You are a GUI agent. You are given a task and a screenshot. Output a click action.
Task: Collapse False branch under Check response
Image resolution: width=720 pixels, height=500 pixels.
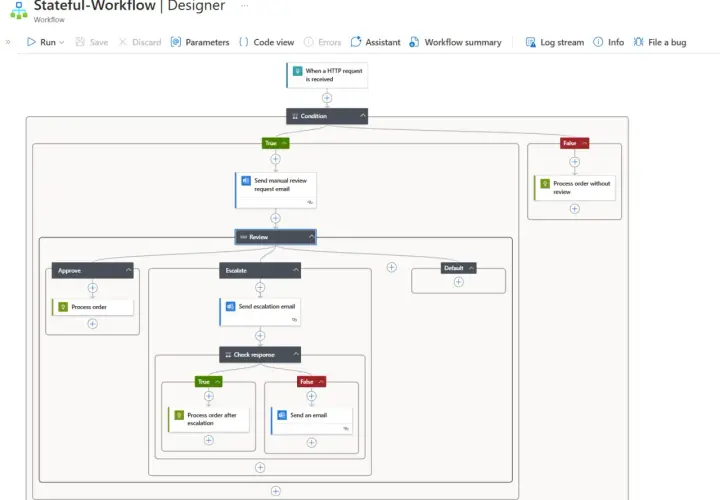coord(321,382)
